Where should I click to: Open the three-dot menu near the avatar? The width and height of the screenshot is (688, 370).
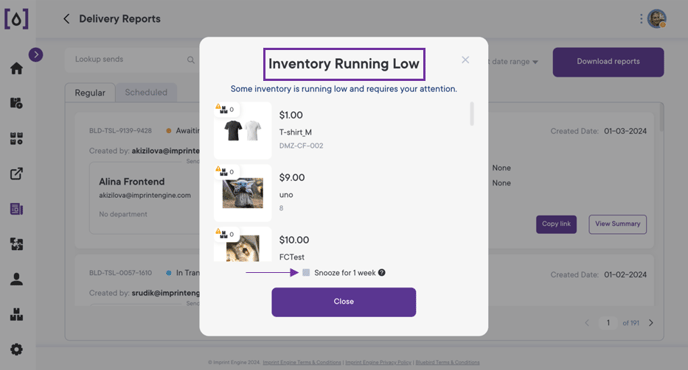coord(641,19)
